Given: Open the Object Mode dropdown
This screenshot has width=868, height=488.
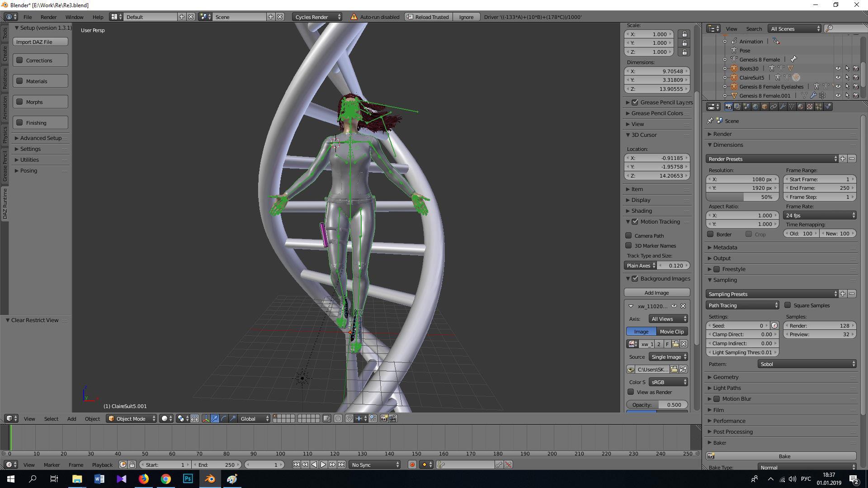Looking at the screenshot, I should tap(131, 418).
